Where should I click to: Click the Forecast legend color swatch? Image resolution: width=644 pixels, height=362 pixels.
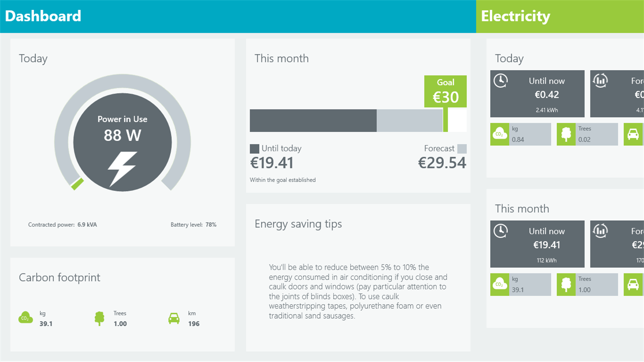click(462, 149)
